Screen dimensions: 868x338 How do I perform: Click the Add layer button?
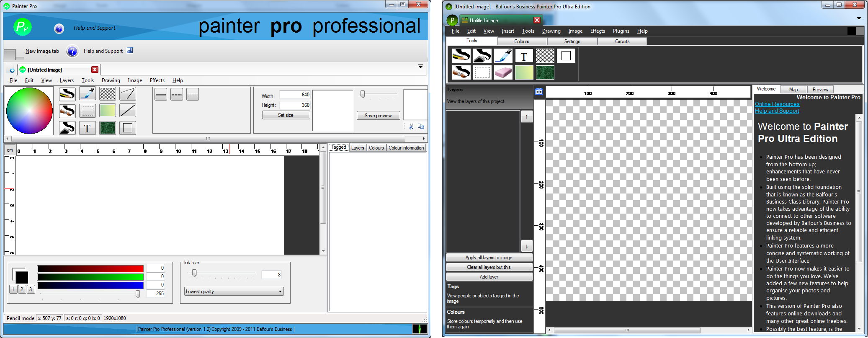pos(489,277)
